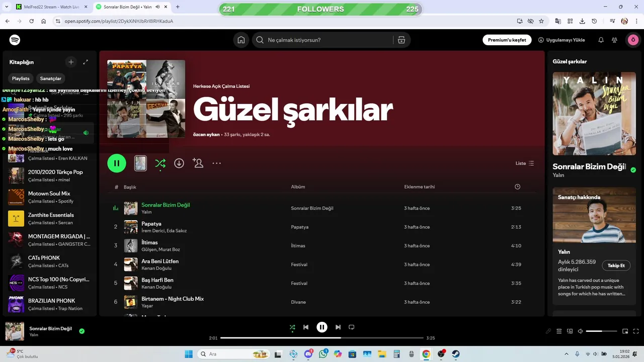The width and height of the screenshot is (644, 362).
Task: Create a new playlist with plus icon
Action: click(71, 62)
